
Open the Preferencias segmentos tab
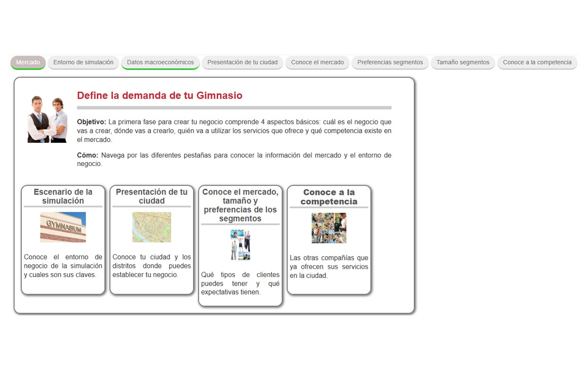(x=390, y=63)
